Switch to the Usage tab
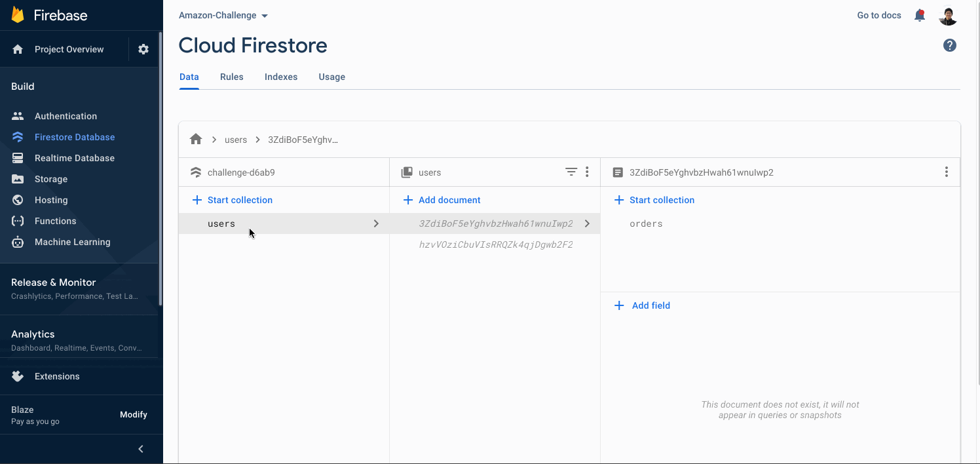This screenshot has height=464, width=980. click(332, 77)
